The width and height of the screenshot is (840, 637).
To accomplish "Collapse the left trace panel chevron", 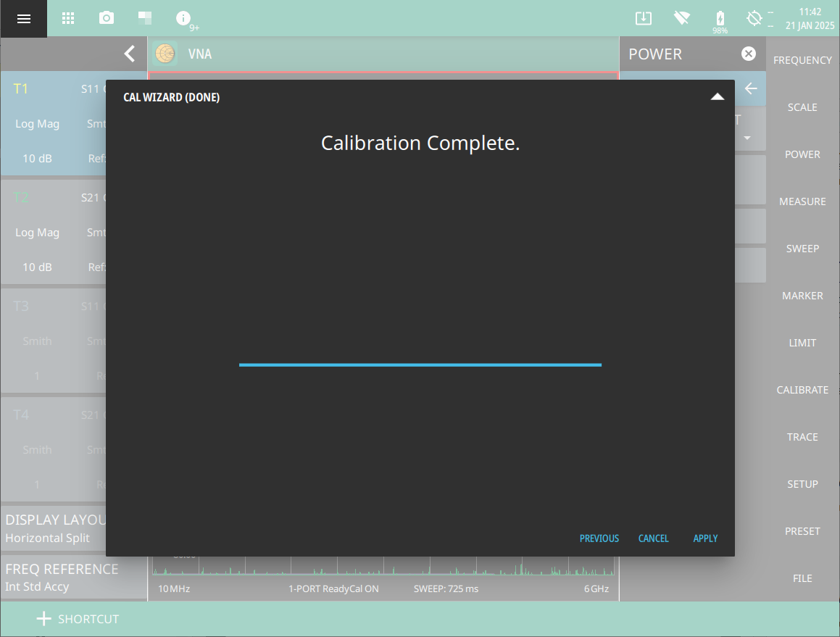I will pyautogui.click(x=129, y=54).
